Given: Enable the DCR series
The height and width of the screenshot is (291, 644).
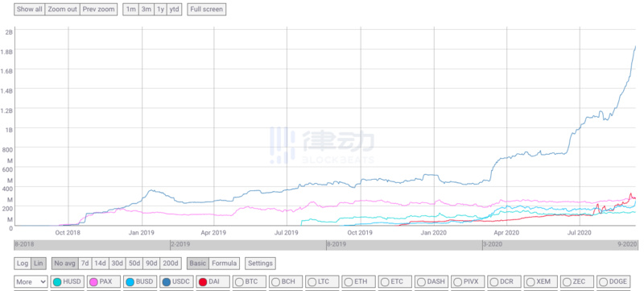Looking at the screenshot, I should 505,282.
